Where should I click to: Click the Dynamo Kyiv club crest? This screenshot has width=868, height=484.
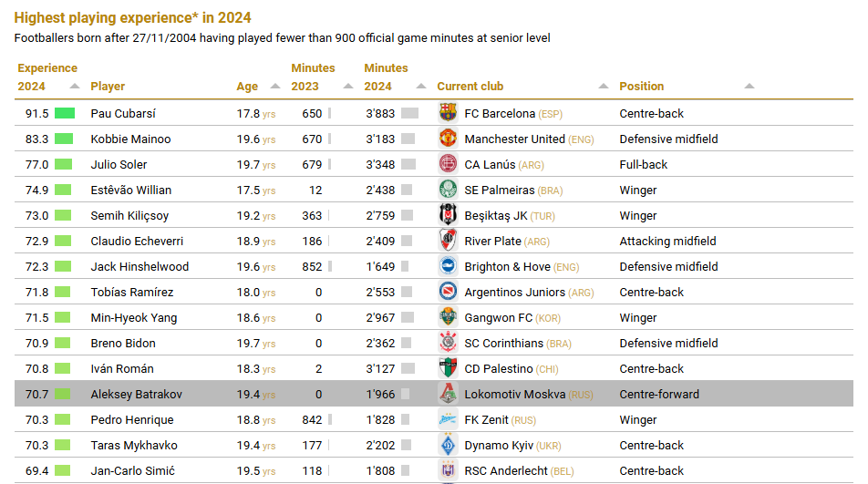447,445
